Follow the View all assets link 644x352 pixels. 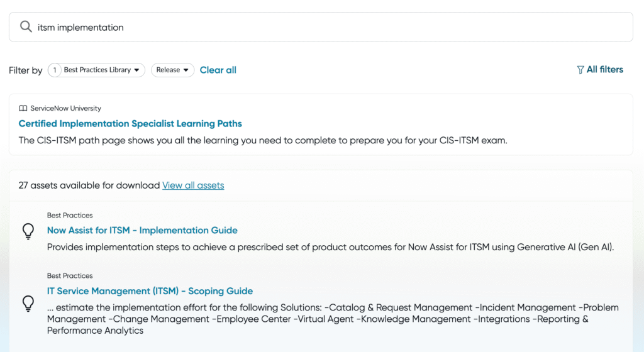click(x=193, y=185)
